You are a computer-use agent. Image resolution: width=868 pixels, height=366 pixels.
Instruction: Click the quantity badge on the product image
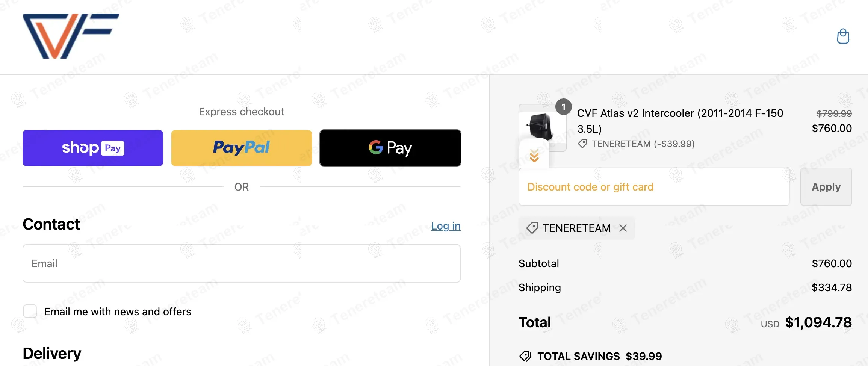[x=563, y=107]
